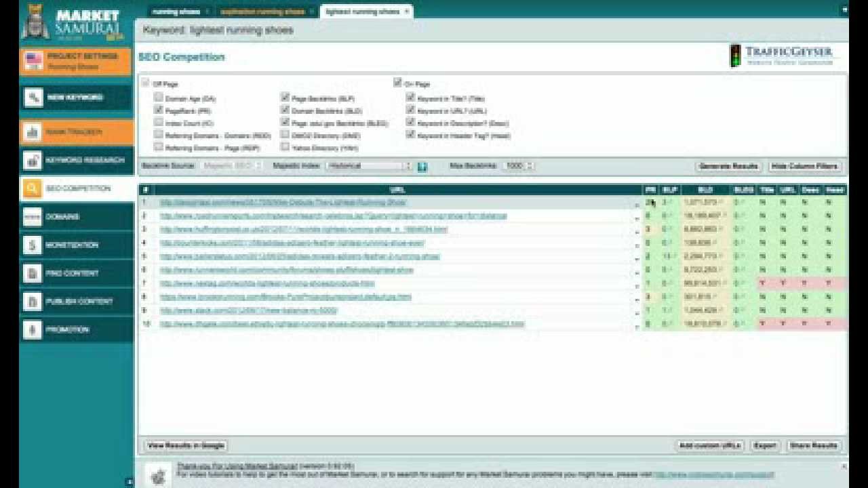868x488 pixels.
Task: Click the New Keyword key icon
Action: point(33,98)
